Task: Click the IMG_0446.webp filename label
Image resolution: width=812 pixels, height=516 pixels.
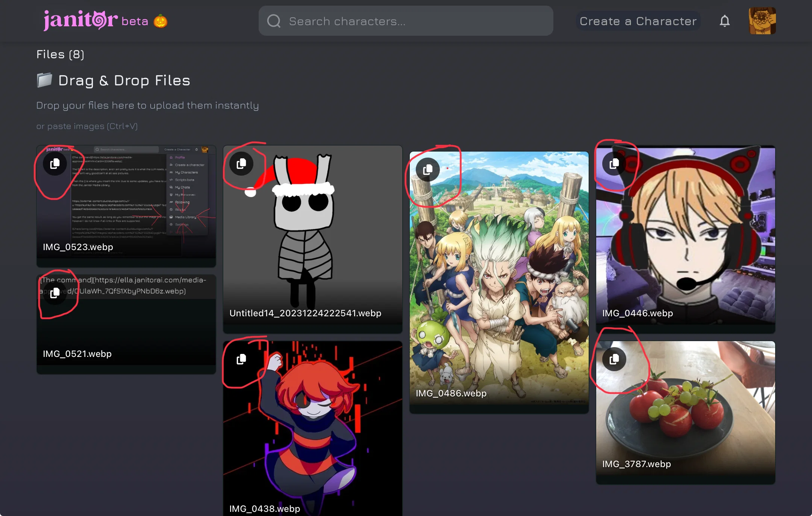Action: click(638, 313)
